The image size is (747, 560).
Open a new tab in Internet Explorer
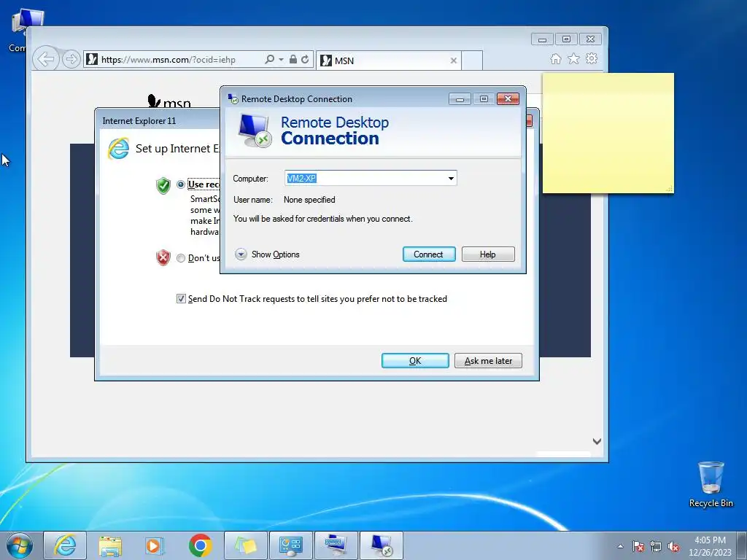(x=472, y=61)
